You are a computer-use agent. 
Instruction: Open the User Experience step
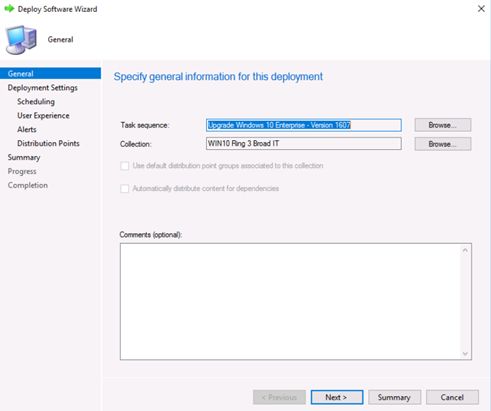[x=43, y=116]
